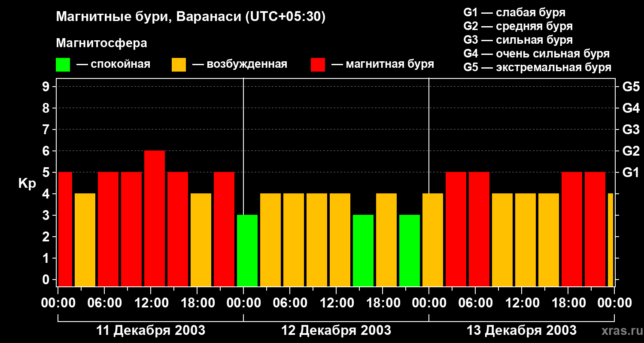Click the 'G3' label on the right axis
644x343 pixels.
click(x=631, y=129)
